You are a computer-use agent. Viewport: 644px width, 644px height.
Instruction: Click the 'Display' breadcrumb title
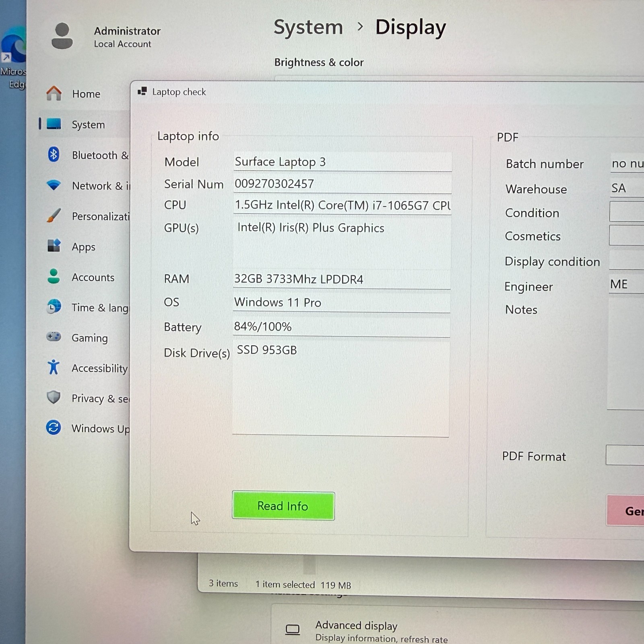tap(411, 27)
